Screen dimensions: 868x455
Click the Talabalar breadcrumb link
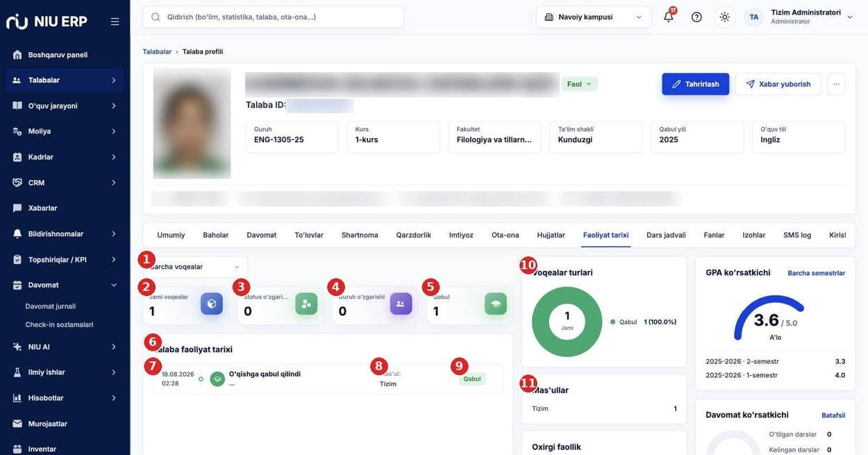tap(157, 51)
